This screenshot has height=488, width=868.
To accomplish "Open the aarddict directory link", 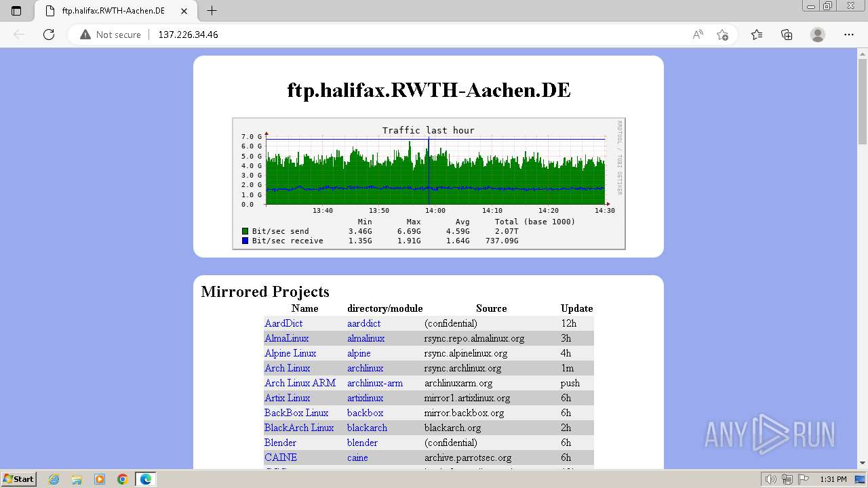I will 364,323.
